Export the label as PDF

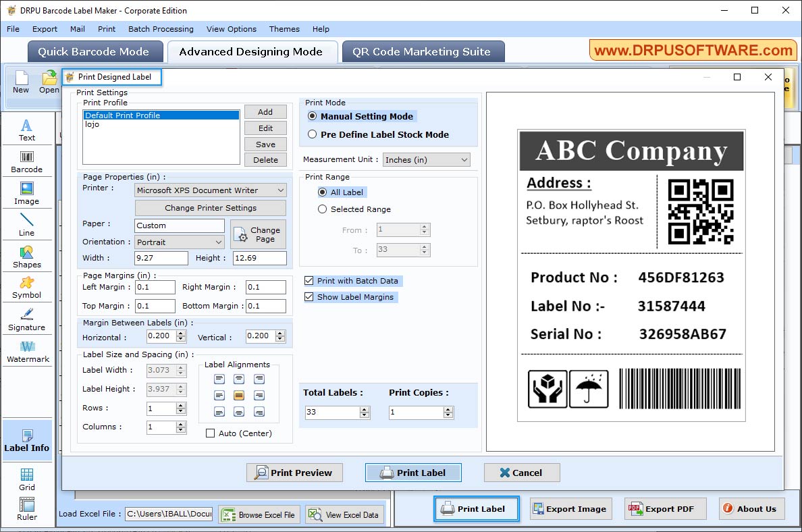point(664,508)
